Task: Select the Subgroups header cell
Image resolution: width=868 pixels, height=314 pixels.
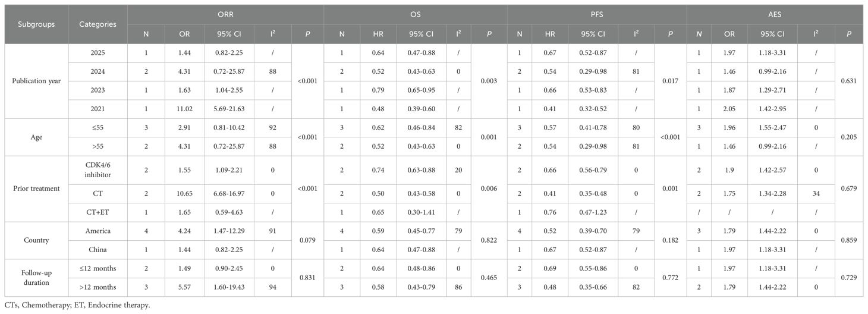Action: (x=34, y=24)
